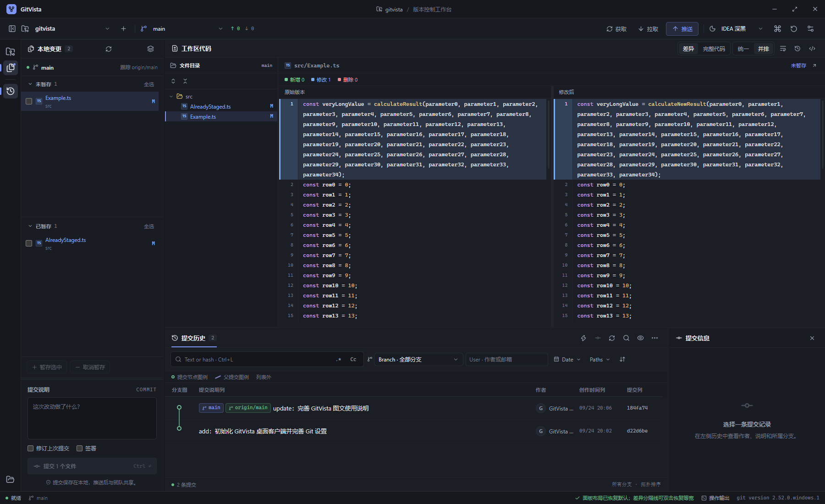
Task: Check the Example.ts unstaged file checkbox
Action: 29,101
